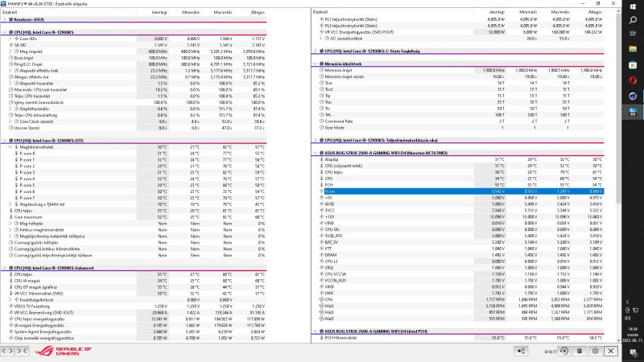This screenshot has width=644, height=362.
Task: Click the lightning icon beside SA VID
Action: coord(11,45)
